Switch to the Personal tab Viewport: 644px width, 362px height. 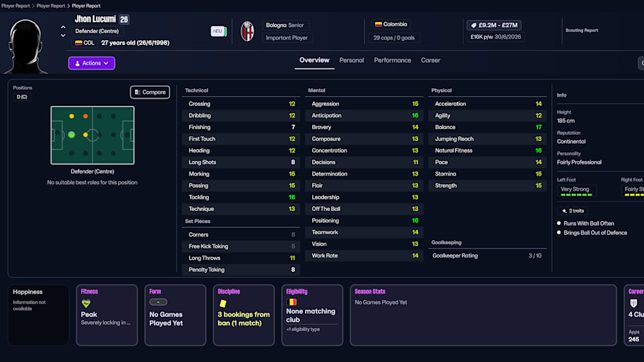pyautogui.click(x=352, y=61)
